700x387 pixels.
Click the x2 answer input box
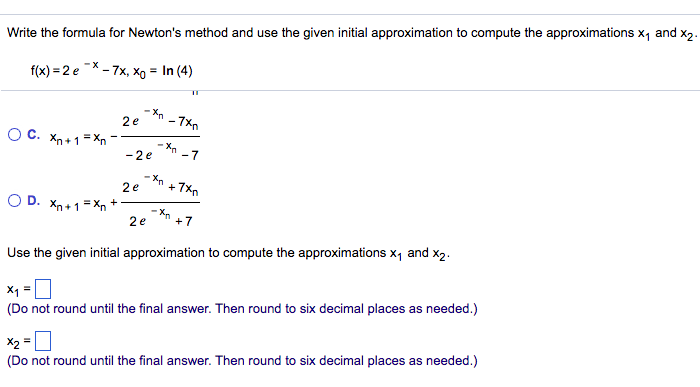[x=43, y=341]
